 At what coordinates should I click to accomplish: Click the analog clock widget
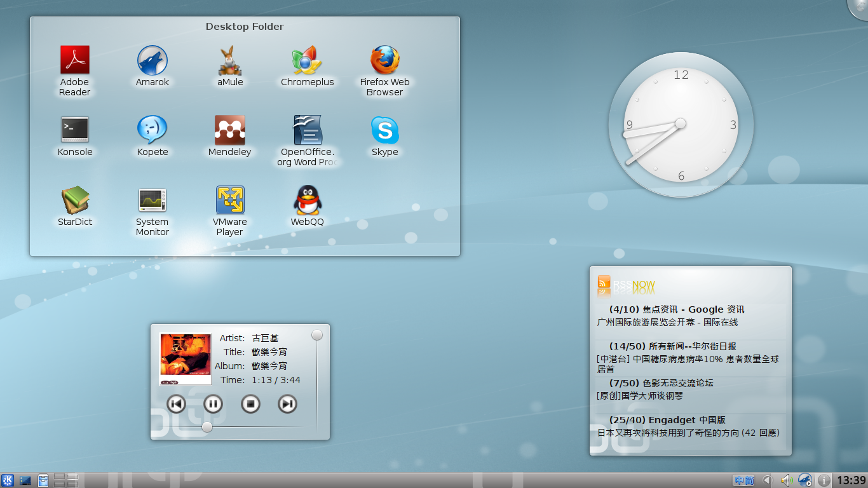[x=681, y=125]
